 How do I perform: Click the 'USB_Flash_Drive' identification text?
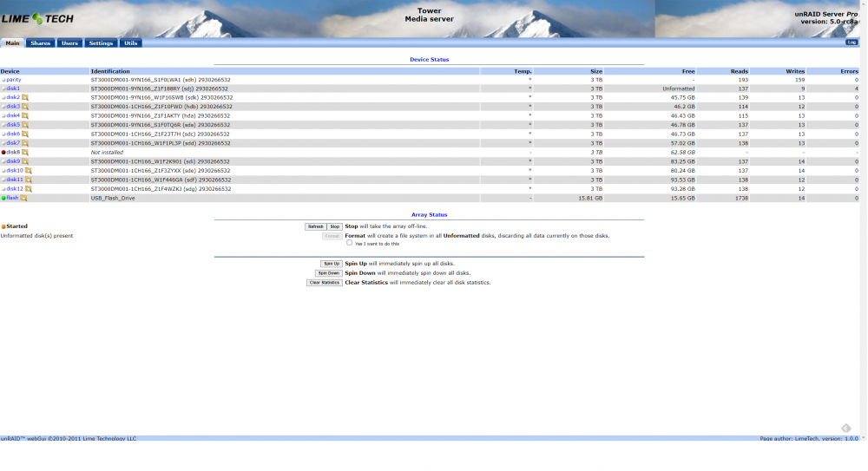113,198
